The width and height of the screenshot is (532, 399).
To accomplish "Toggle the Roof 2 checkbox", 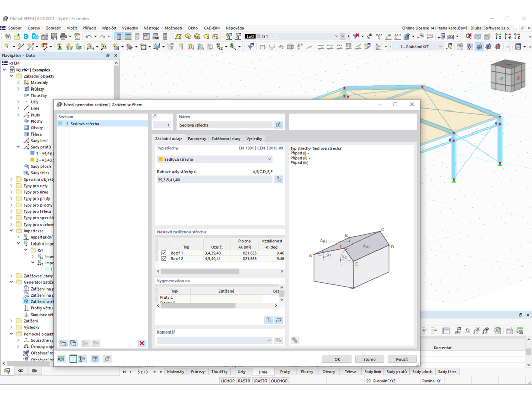I will pyautogui.click(x=164, y=258).
